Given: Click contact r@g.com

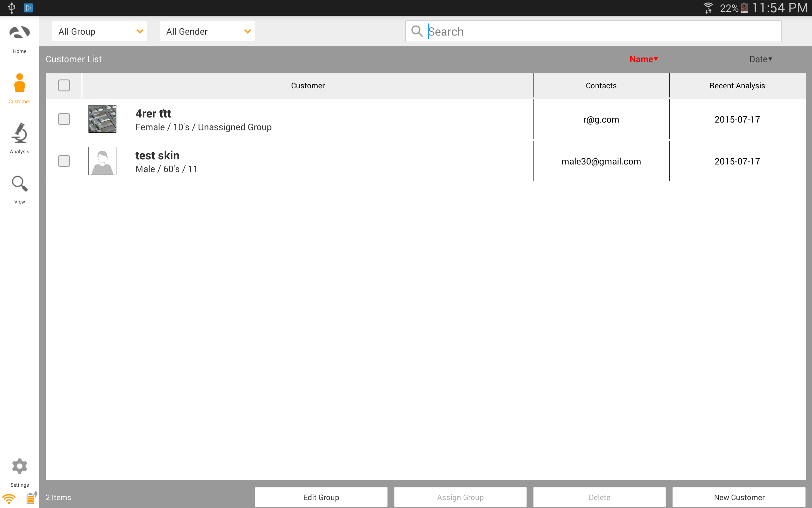Looking at the screenshot, I should 601,120.
